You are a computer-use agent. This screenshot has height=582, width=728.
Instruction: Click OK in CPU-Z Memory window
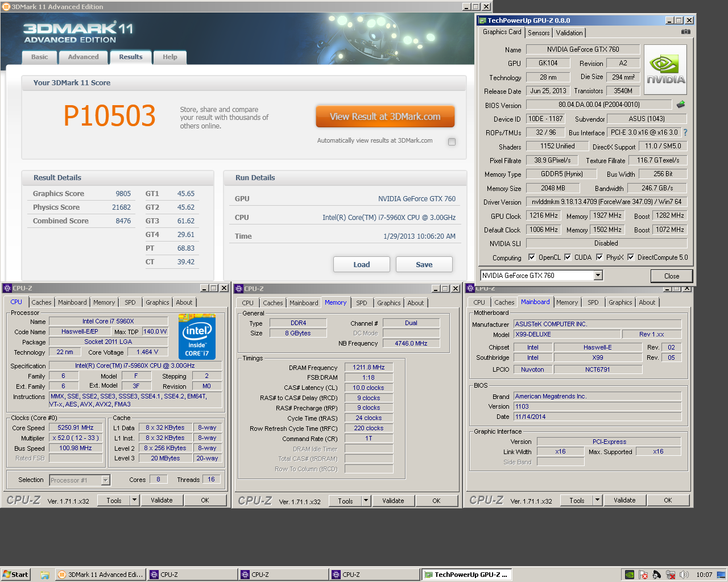pyautogui.click(x=436, y=501)
